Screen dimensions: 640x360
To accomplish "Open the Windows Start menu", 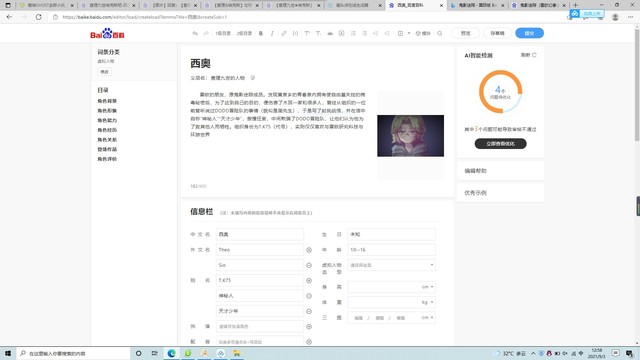I will click(8, 353).
